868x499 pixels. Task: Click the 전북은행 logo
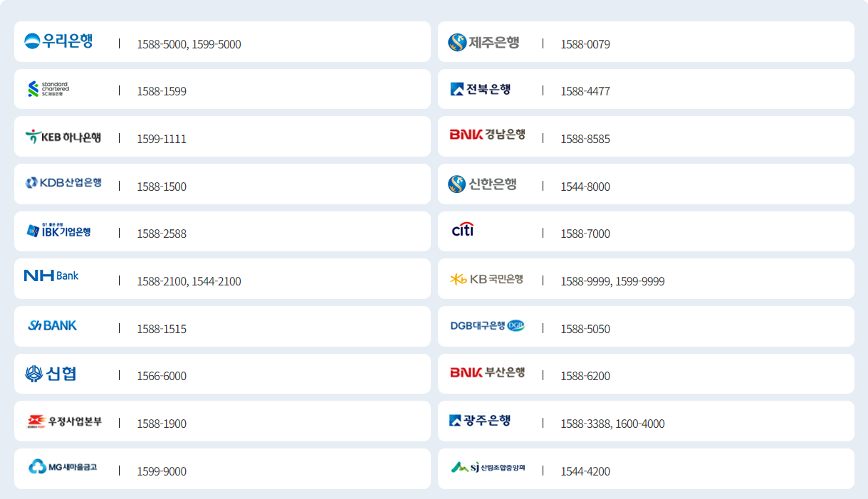480,89
